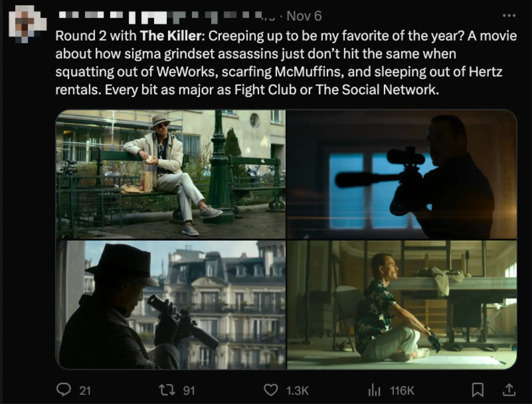Open the fedora man rooftop photo

170,305
